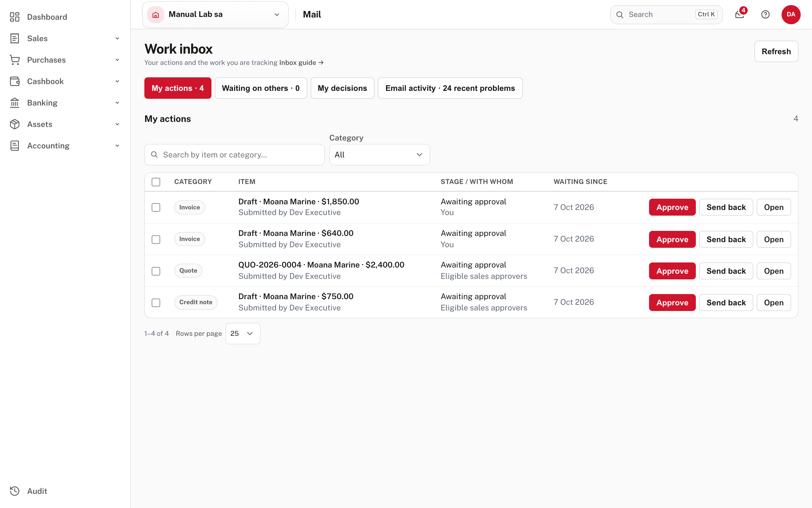Expand the Assets menu chevron
812x508 pixels.
pyautogui.click(x=118, y=124)
